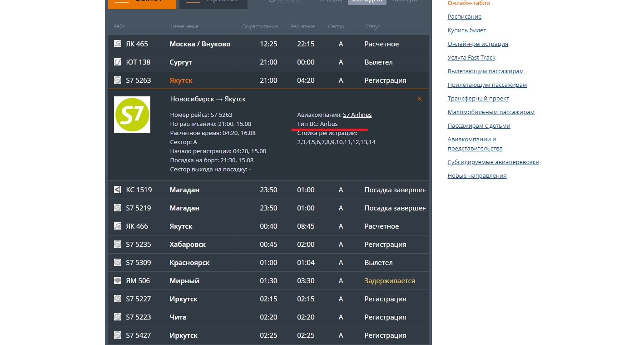
Task: Click the check-in desks list 2,3,4…14
Action: (x=336, y=142)
